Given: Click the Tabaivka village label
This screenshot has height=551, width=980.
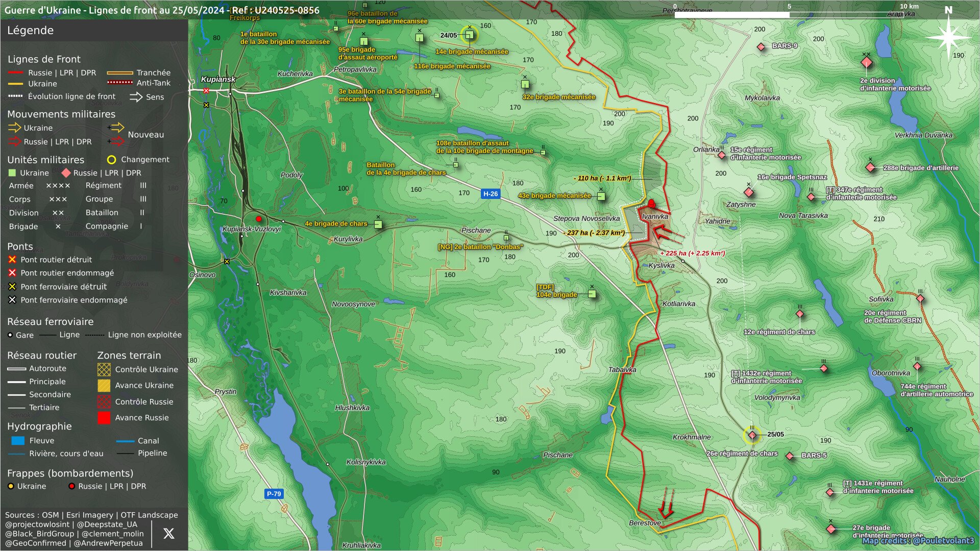Looking at the screenshot, I should [622, 369].
